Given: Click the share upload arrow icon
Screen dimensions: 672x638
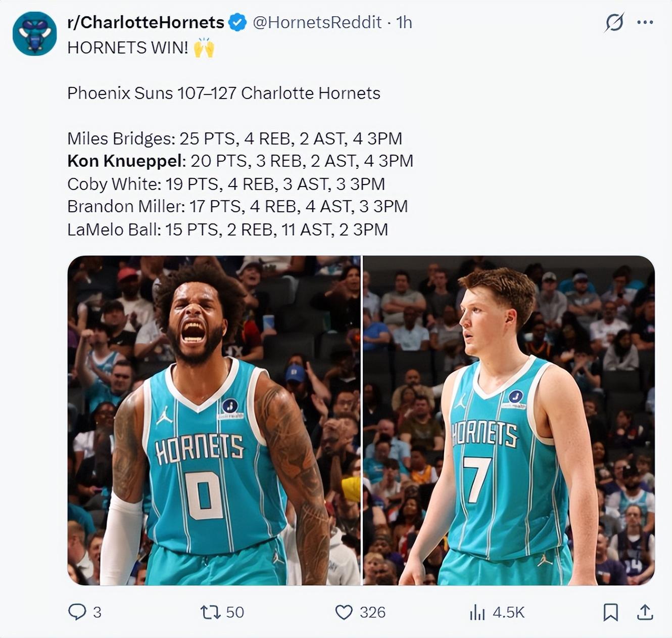Looking at the screenshot, I should (645, 612).
